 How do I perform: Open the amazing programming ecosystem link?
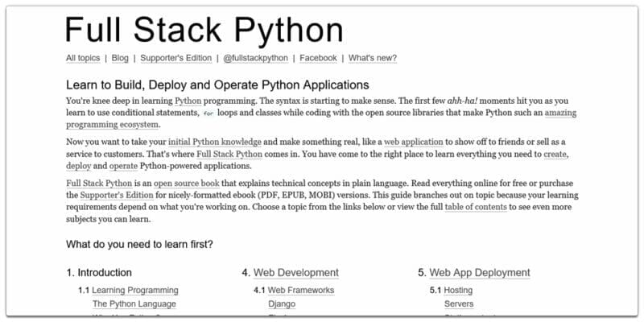coord(560,113)
